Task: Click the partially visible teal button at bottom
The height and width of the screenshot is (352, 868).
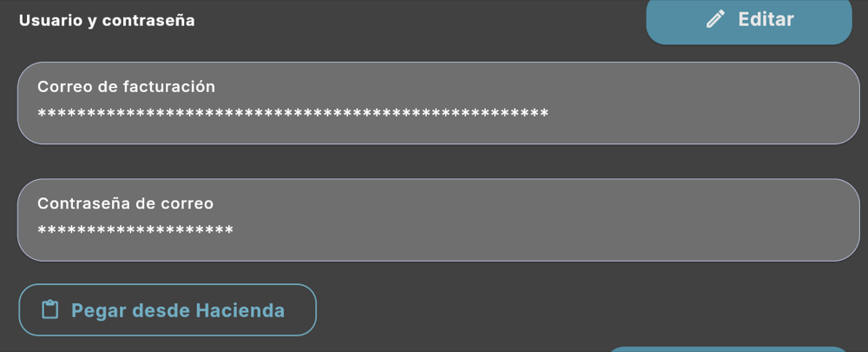Action: tap(729, 349)
